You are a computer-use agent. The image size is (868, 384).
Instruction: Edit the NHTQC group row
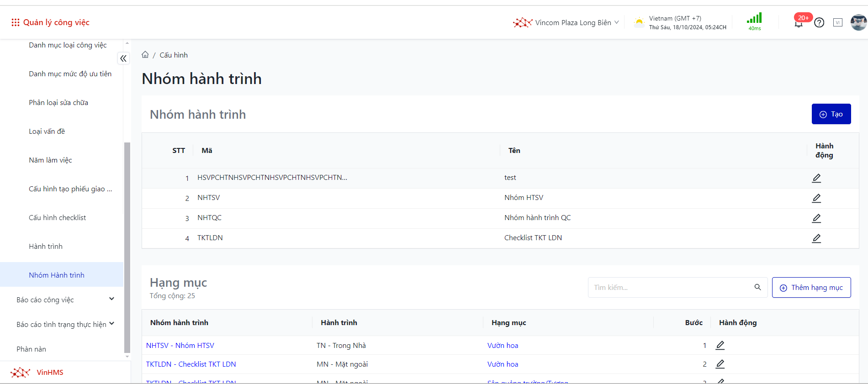click(816, 218)
